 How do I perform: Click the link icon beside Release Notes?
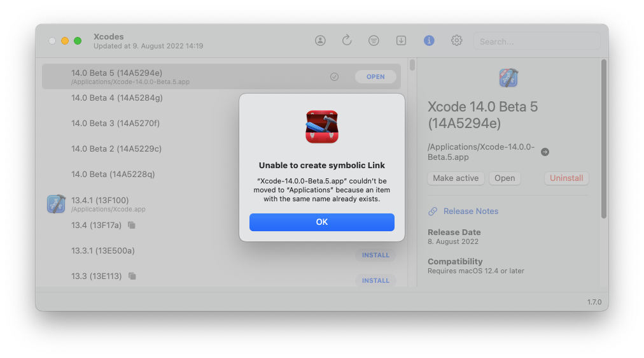coord(433,211)
